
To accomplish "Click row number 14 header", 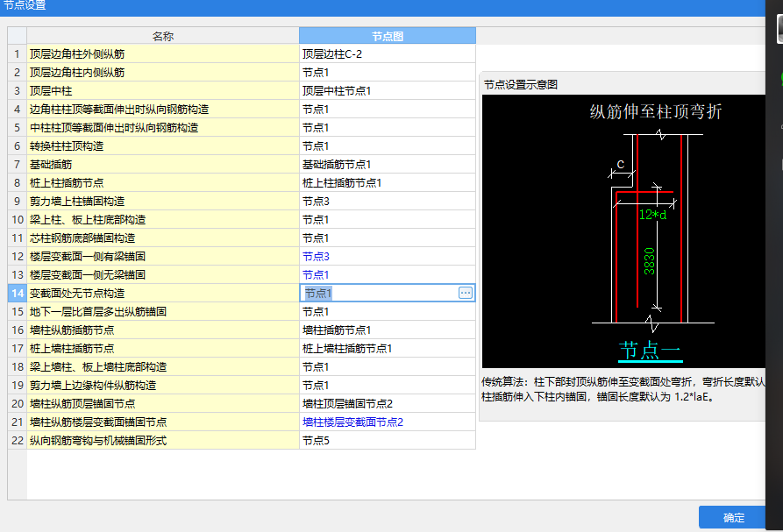I will (x=18, y=293).
